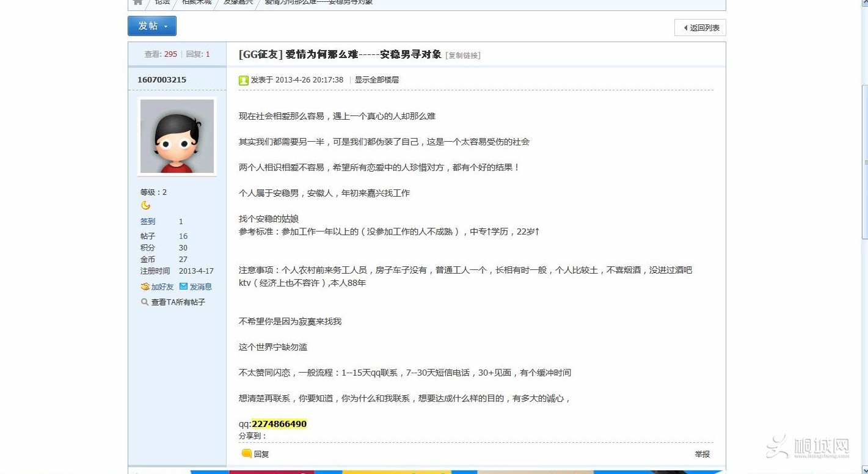
Task: Click the green poster icon before 发表于
Action: 244,80
